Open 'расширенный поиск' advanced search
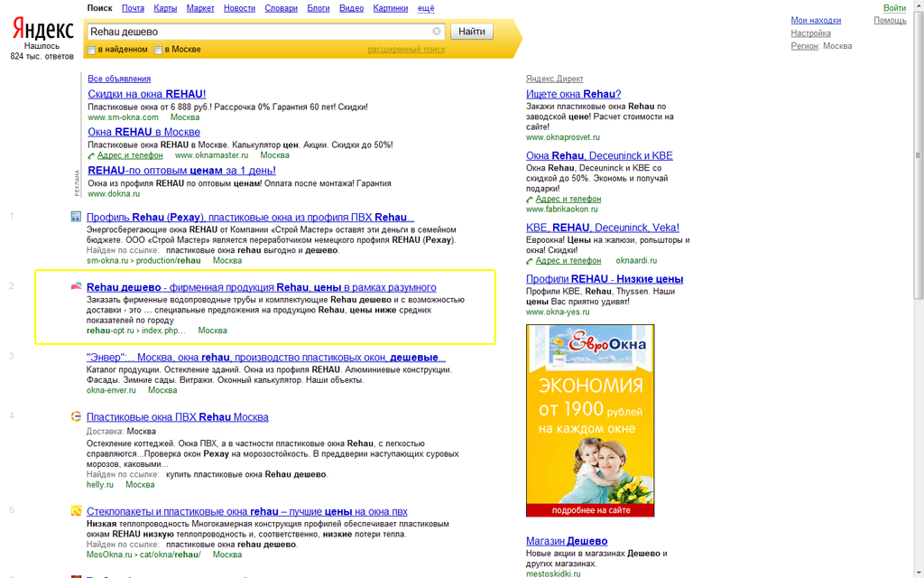The width and height of the screenshot is (924, 578). click(407, 50)
